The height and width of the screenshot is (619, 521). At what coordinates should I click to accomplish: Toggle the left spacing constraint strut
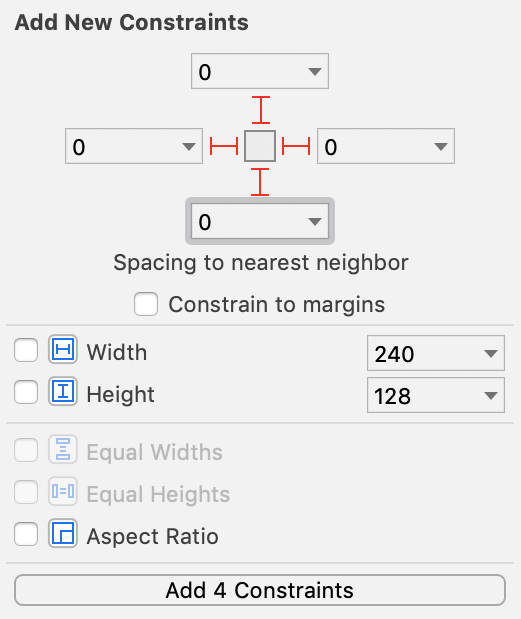click(x=224, y=146)
